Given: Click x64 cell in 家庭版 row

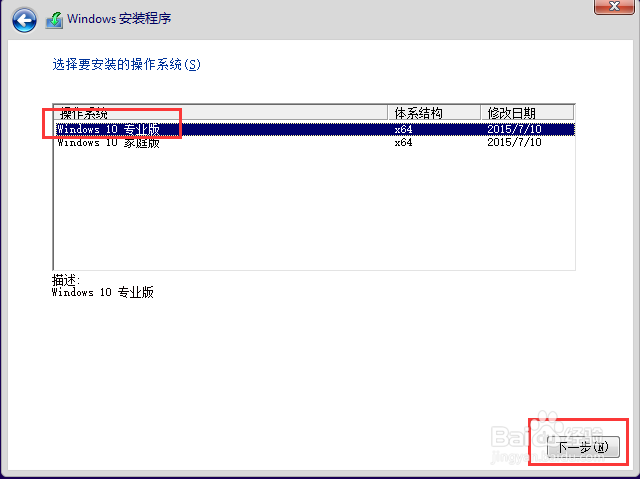Looking at the screenshot, I should (x=403, y=142).
